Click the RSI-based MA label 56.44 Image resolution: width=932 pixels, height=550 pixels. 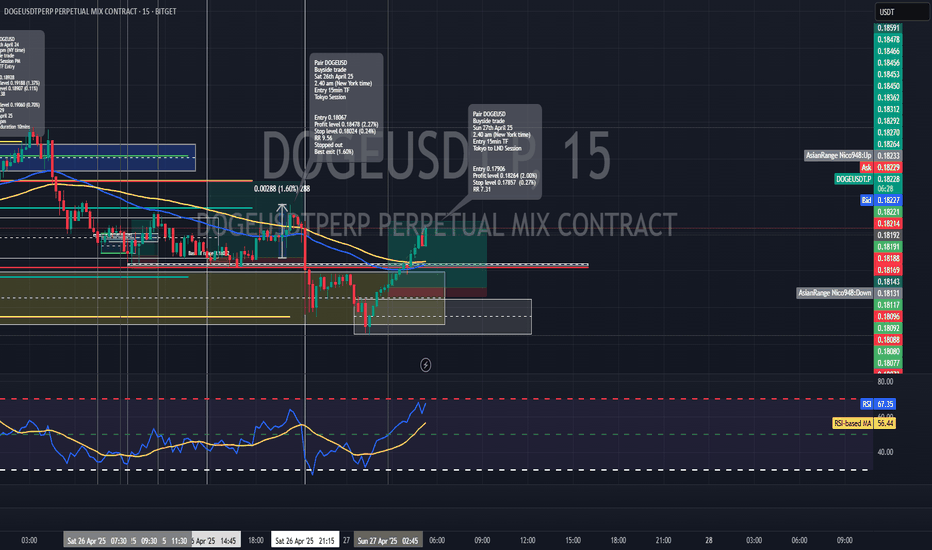886,423
